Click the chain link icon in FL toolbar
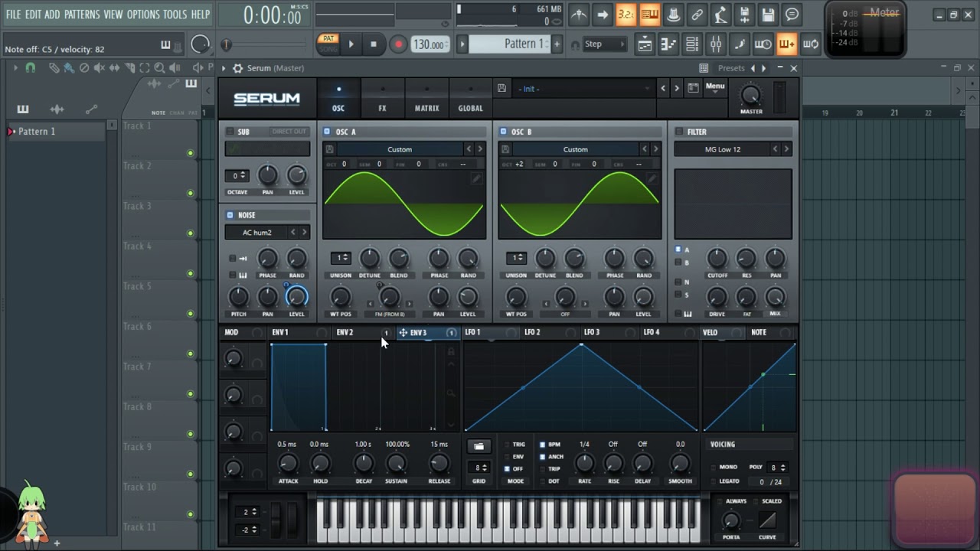The height and width of the screenshot is (551, 980). pos(697,15)
